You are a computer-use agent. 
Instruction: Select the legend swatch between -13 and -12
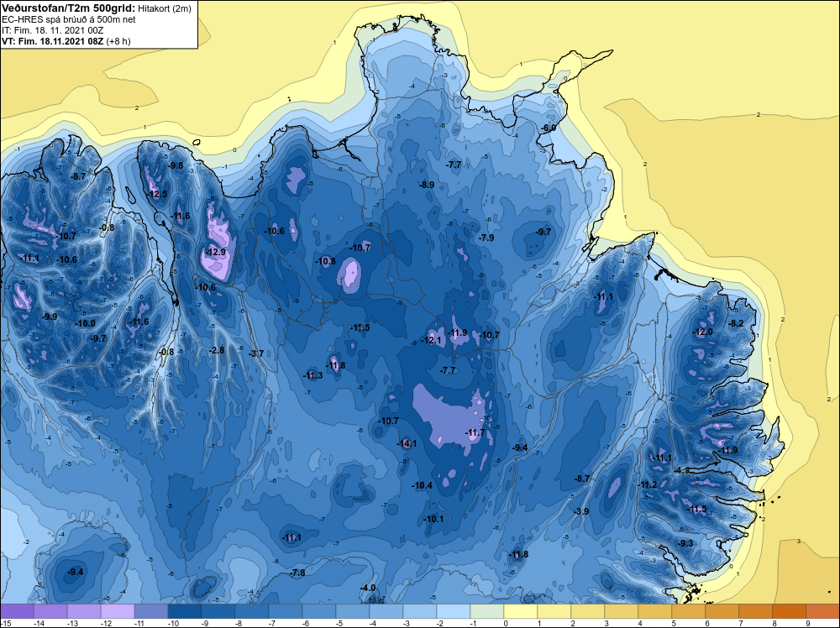[84, 611]
